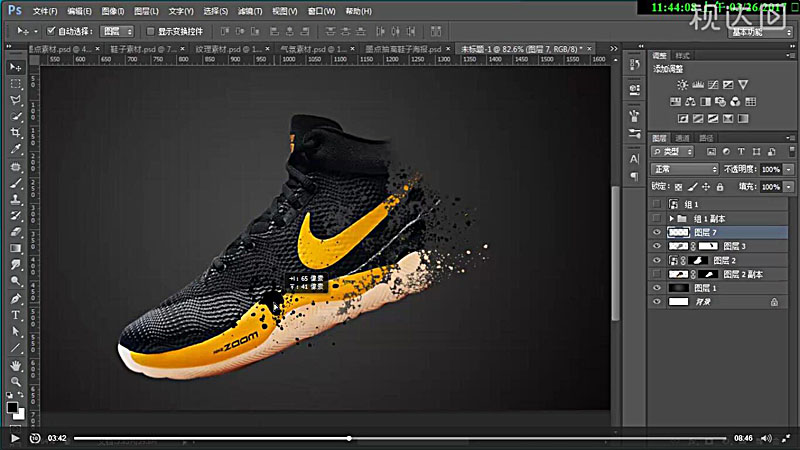The height and width of the screenshot is (450, 800).
Task: Hide layer 图层 2
Action: coord(657,260)
